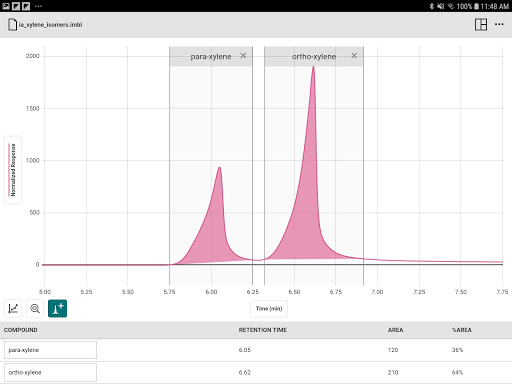
Task: Click the AREA column header
Action: [395, 330]
